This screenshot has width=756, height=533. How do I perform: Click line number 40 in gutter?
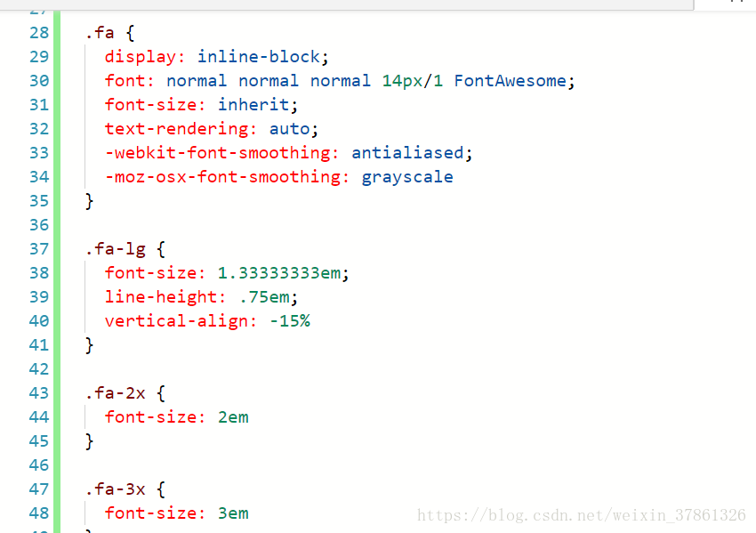tap(39, 320)
